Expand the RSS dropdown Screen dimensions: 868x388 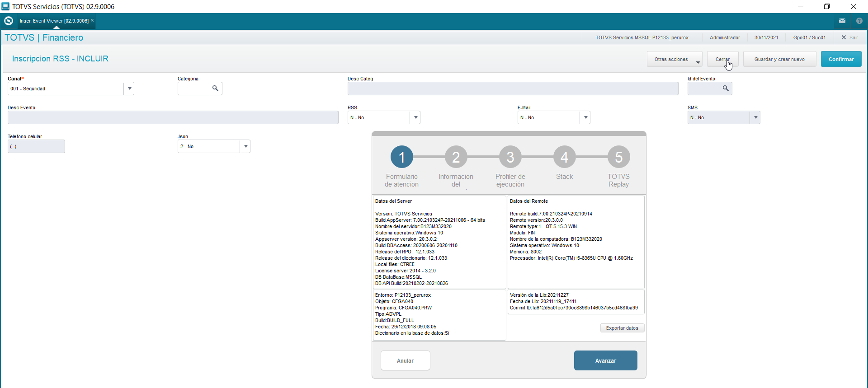[x=415, y=117]
